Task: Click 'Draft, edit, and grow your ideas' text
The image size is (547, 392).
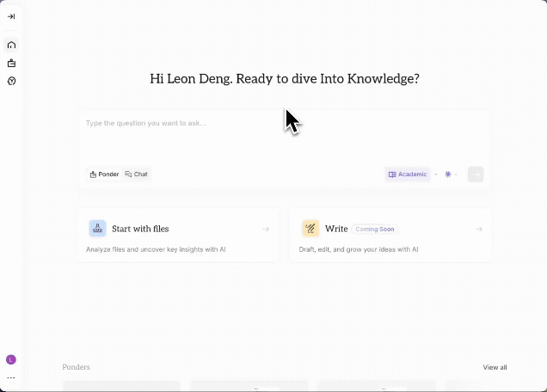Action: (359, 249)
